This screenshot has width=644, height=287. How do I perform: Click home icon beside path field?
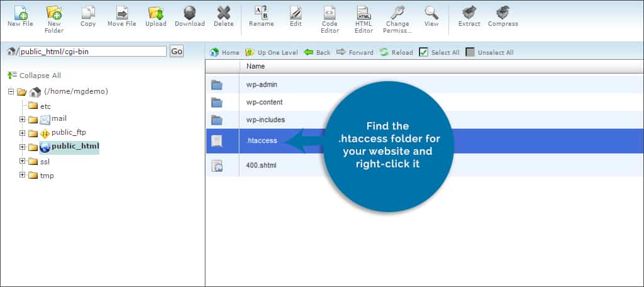pos(11,52)
